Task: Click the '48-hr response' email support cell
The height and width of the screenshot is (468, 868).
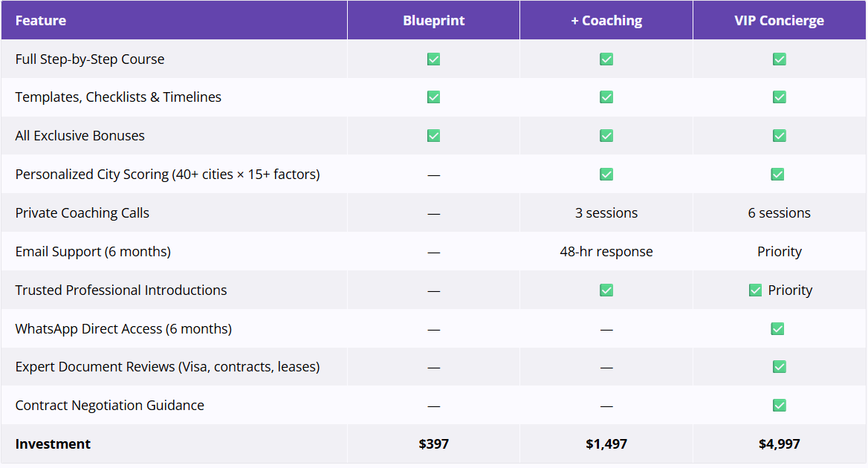Action: click(x=606, y=252)
